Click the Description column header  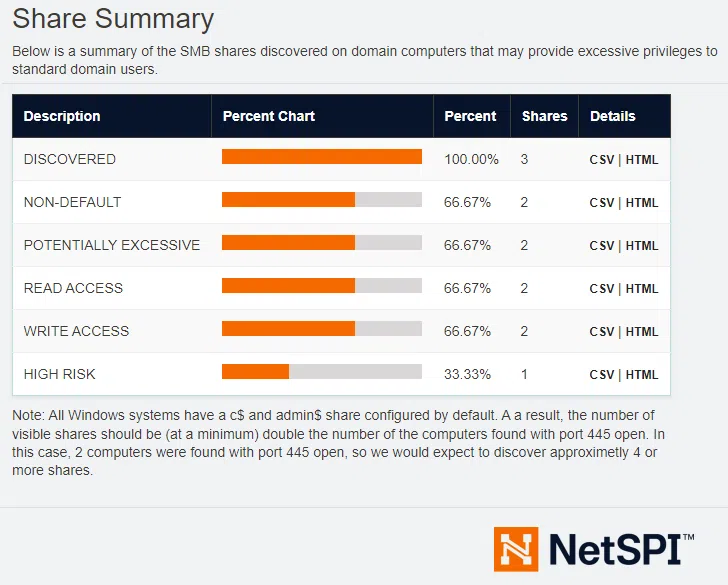pos(62,116)
